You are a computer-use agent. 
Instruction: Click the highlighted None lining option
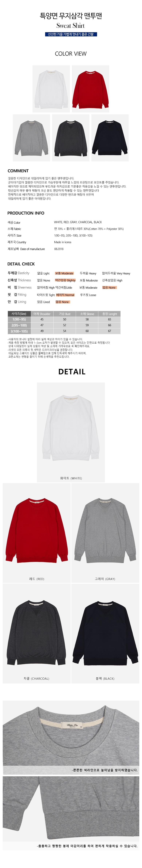tap(62, 302)
